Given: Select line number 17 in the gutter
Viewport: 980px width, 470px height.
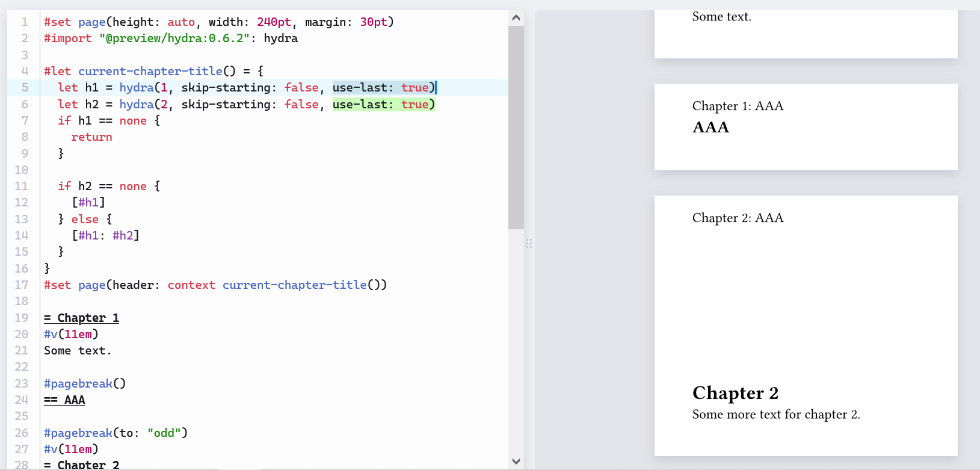Looking at the screenshot, I should click(22, 285).
